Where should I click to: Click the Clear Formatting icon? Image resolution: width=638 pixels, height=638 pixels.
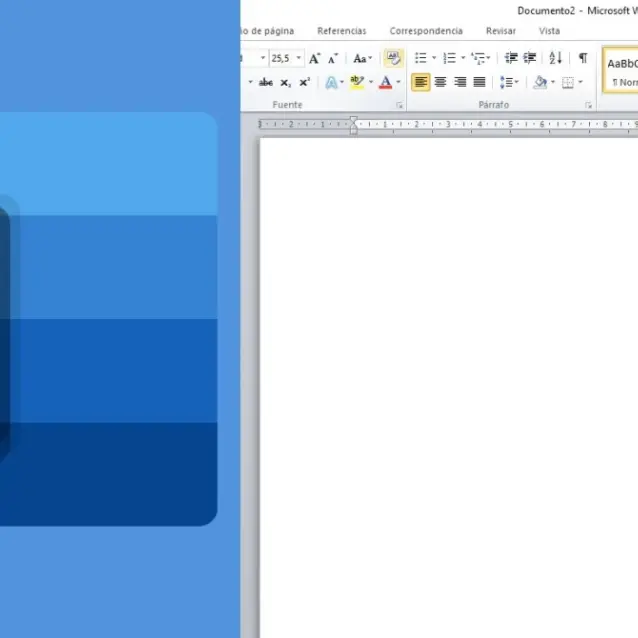pos(393,59)
